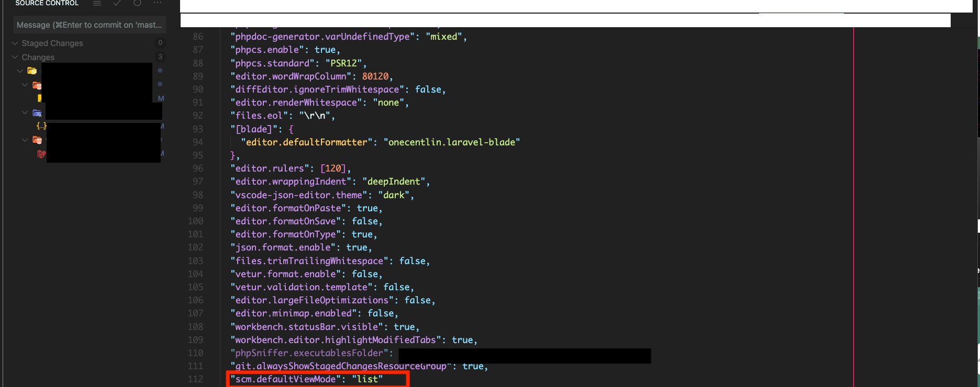Click the yellow JSON braces file icon
The width and height of the screenshot is (980, 387).
(x=41, y=126)
